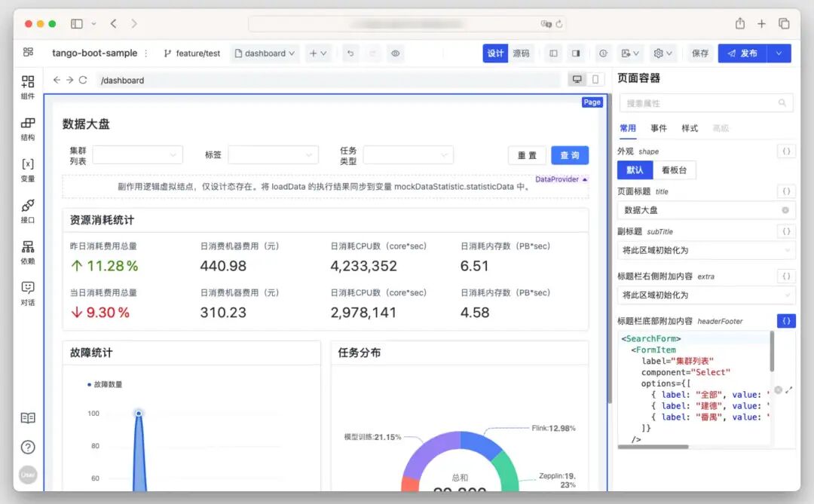Switch to the 样式 style tab
814x504 pixels.
tap(690, 129)
